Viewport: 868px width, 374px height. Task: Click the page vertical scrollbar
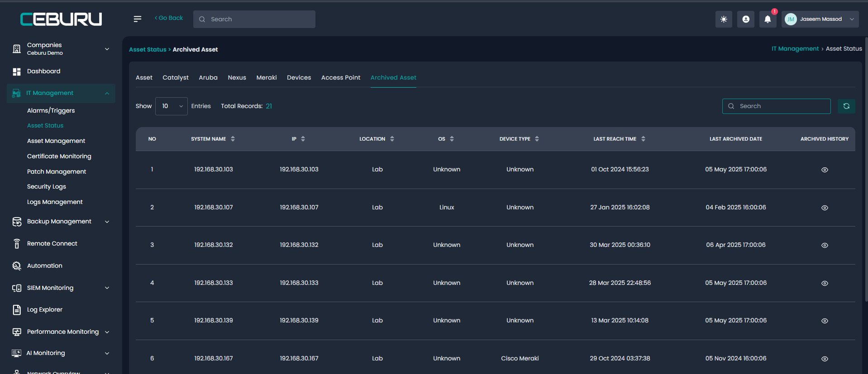(866, 170)
